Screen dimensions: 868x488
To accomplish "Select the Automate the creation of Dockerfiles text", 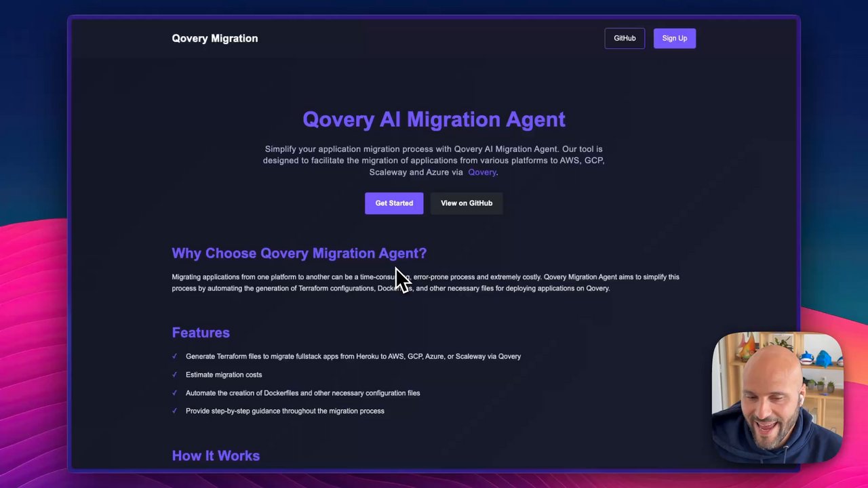I will 302,393.
